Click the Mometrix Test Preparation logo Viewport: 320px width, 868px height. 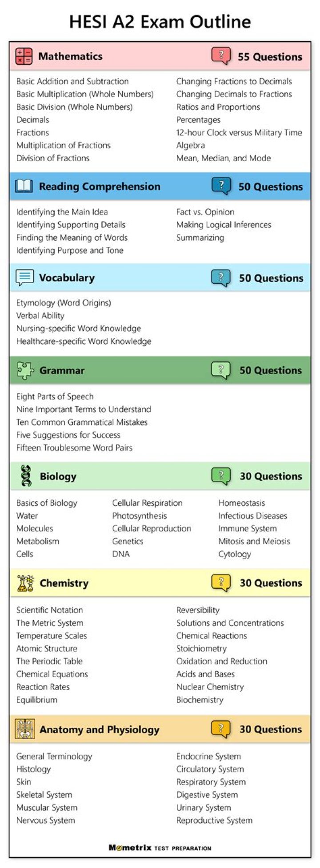pyautogui.click(x=160, y=848)
